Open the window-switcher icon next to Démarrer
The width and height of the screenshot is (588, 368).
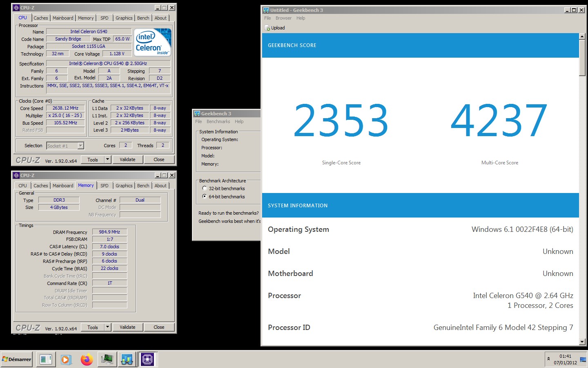point(46,359)
